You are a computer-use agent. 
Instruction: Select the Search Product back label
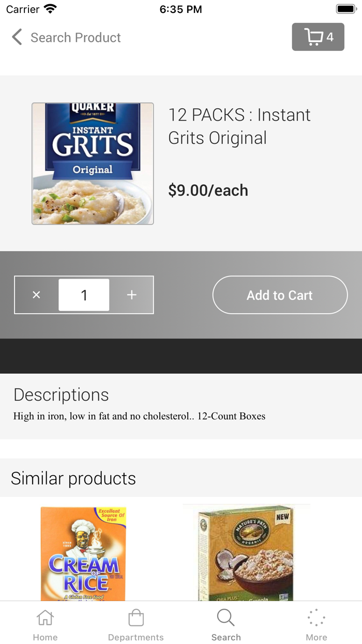click(x=76, y=37)
